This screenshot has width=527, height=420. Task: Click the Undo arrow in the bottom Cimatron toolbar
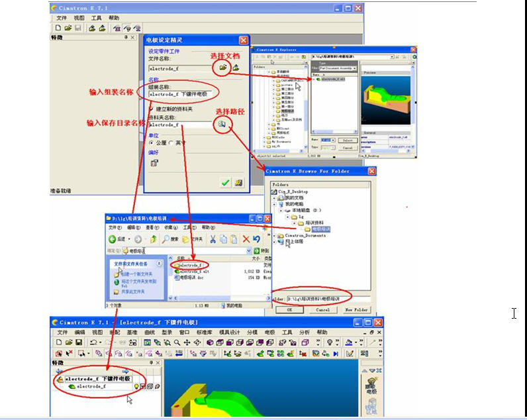(93, 342)
